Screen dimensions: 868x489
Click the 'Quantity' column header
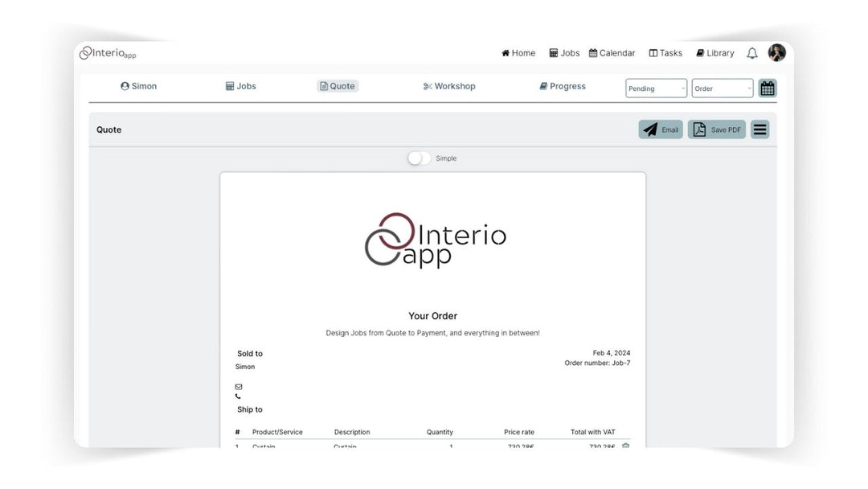click(x=440, y=432)
